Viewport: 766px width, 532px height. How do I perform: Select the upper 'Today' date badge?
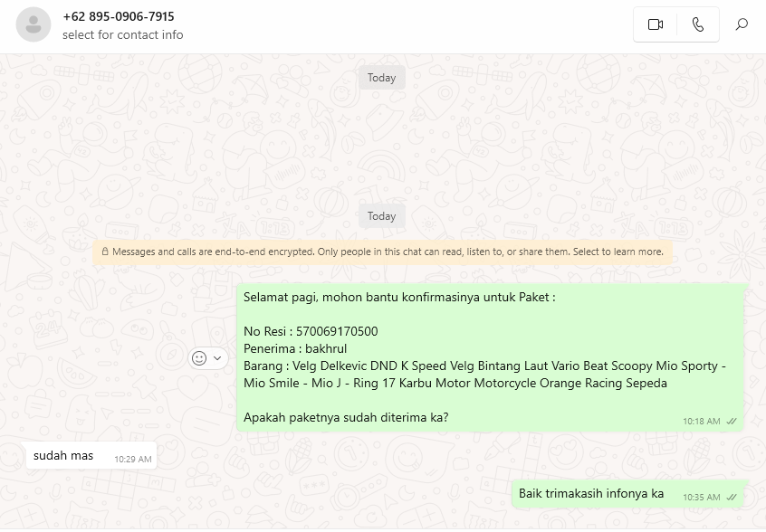point(381,78)
